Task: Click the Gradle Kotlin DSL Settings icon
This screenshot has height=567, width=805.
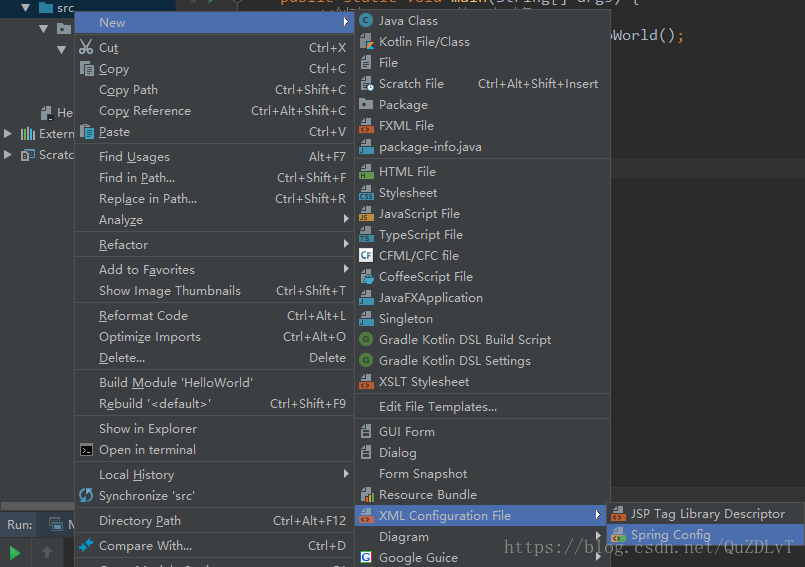Action: [366, 361]
